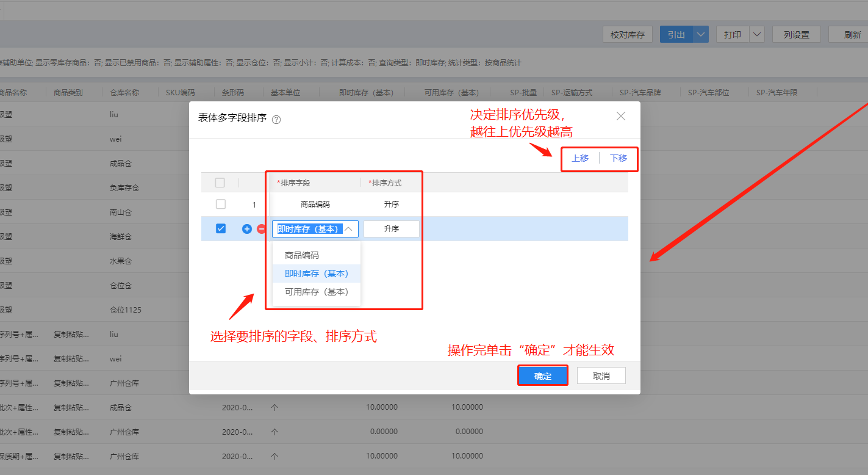The width and height of the screenshot is (868, 475).
Task: Click the SP-汽车部位 column header
Action: coord(709,93)
